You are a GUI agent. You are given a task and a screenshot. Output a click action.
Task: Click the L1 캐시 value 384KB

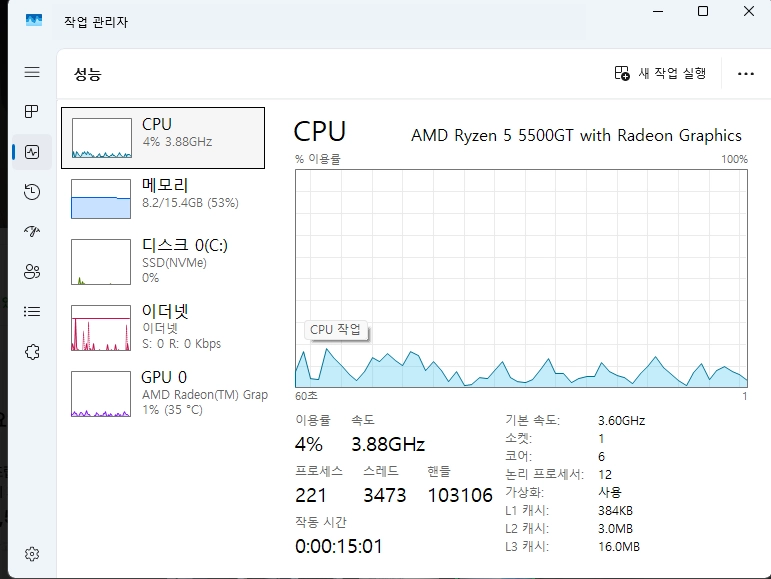tap(616, 511)
